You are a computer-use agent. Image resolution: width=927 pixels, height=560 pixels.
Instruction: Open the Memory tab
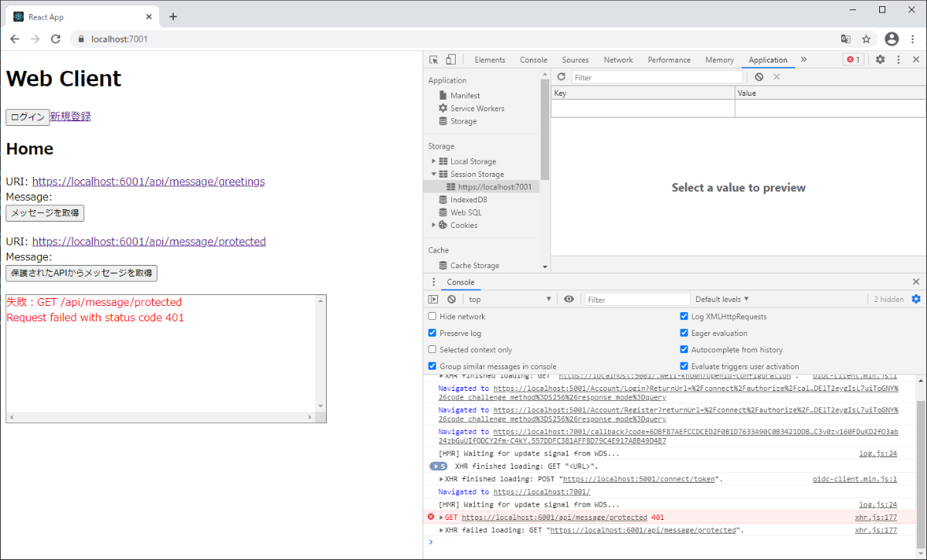point(719,59)
